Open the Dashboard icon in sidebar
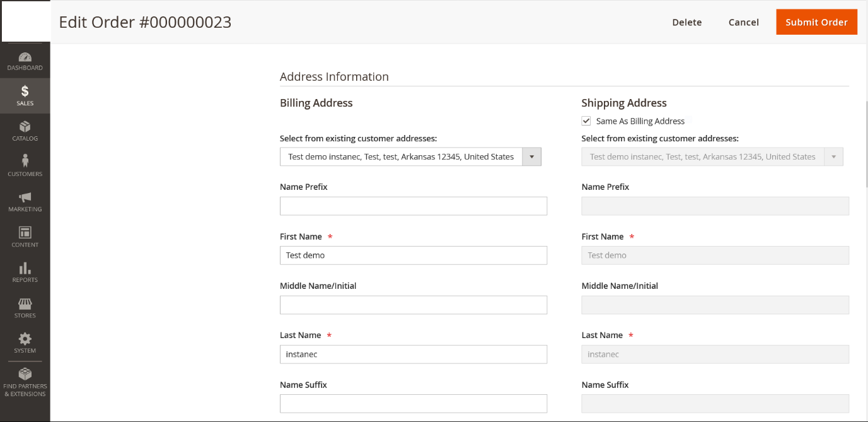 coord(25,57)
